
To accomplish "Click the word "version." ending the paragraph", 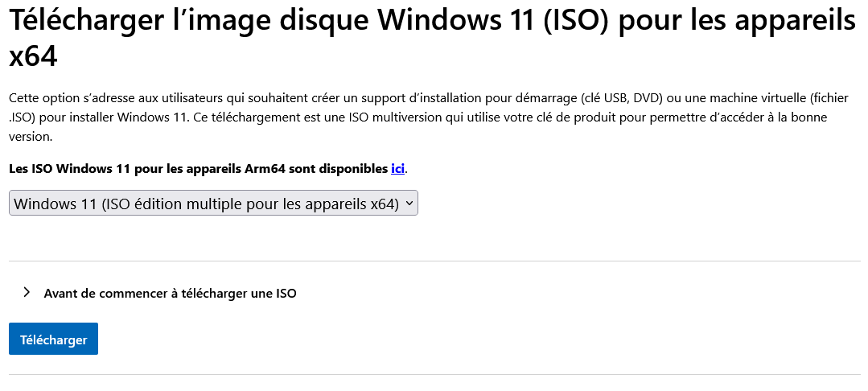I will click(x=30, y=137).
